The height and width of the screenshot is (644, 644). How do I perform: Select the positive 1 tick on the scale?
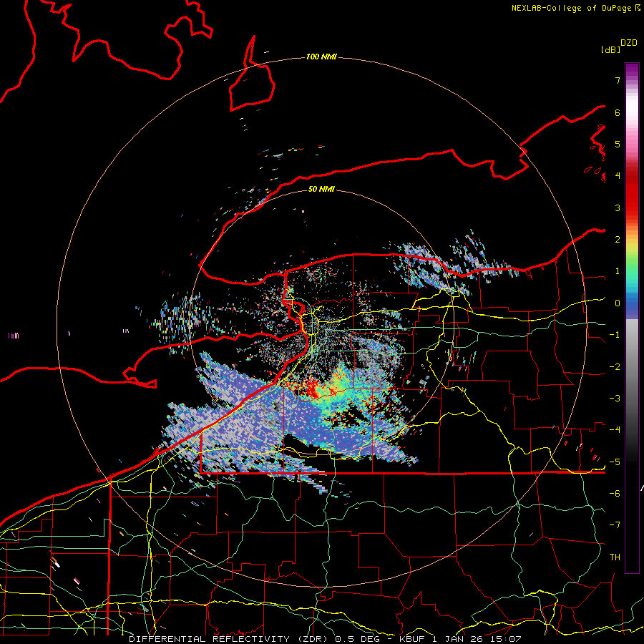pos(618,271)
